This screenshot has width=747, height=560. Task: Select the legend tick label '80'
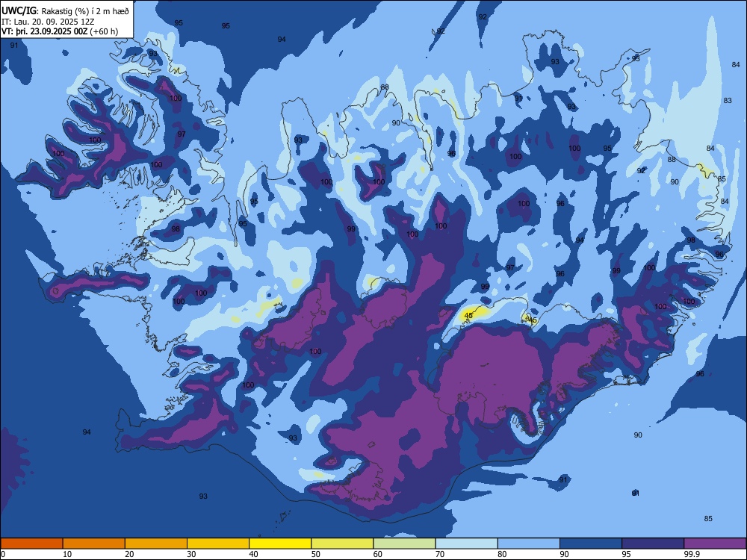(x=502, y=554)
